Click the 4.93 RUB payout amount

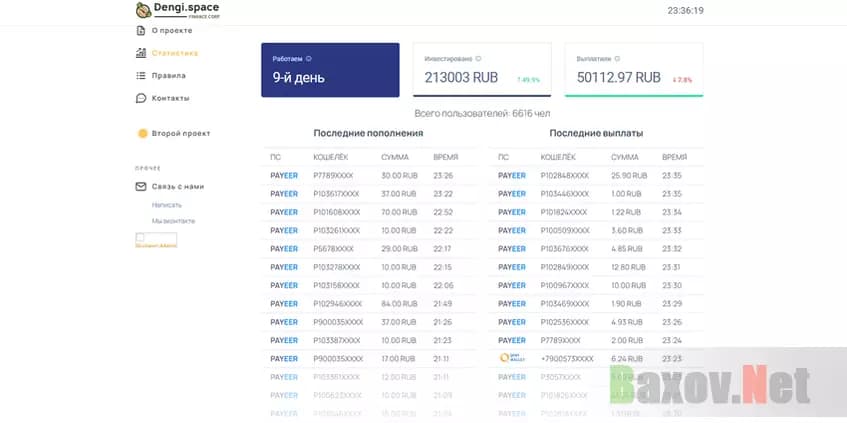click(627, 323)
